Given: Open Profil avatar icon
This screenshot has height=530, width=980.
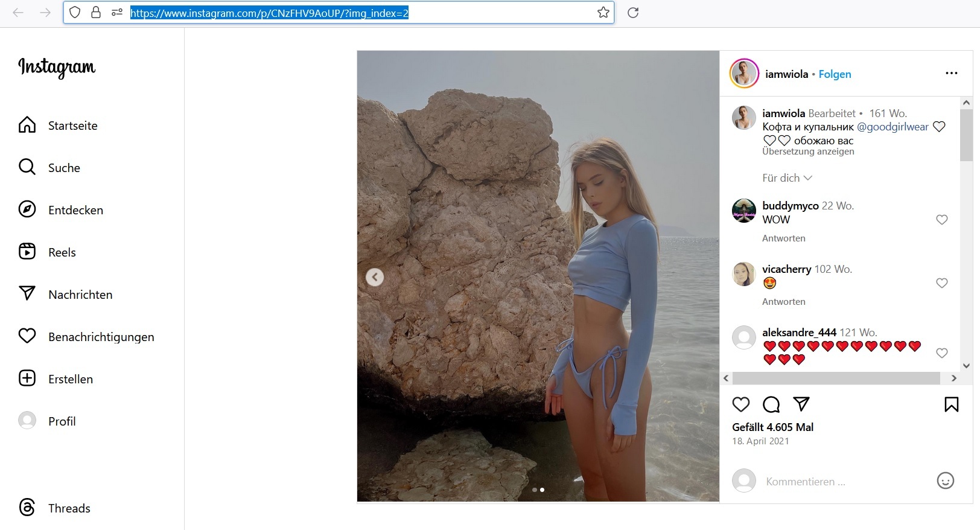Looking at the screenshot, I should tap(27, 421).
